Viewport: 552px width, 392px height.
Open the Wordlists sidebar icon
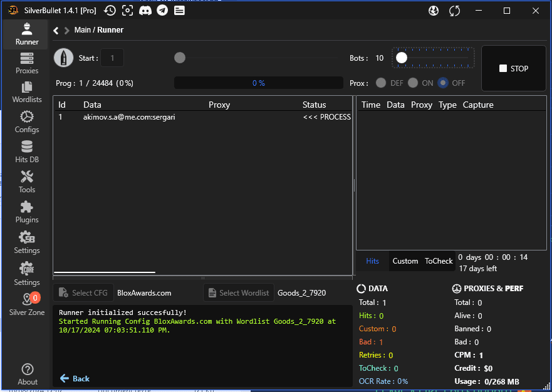click(27, 93)
